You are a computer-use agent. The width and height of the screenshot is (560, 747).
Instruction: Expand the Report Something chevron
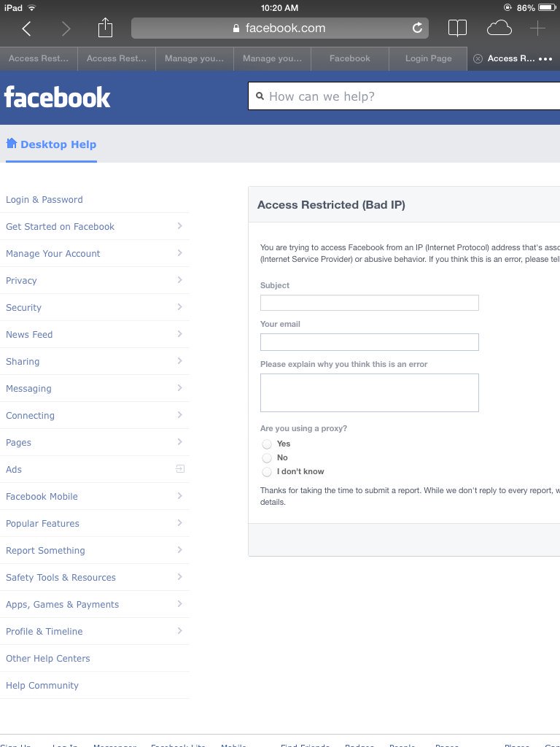point(179,550)
